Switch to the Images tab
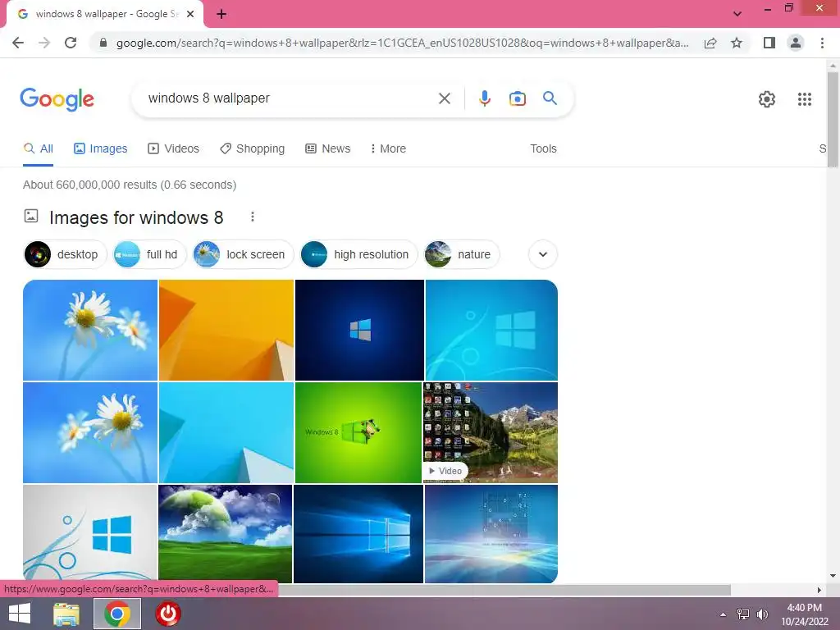Screen dimensions: 840x630 101,149
